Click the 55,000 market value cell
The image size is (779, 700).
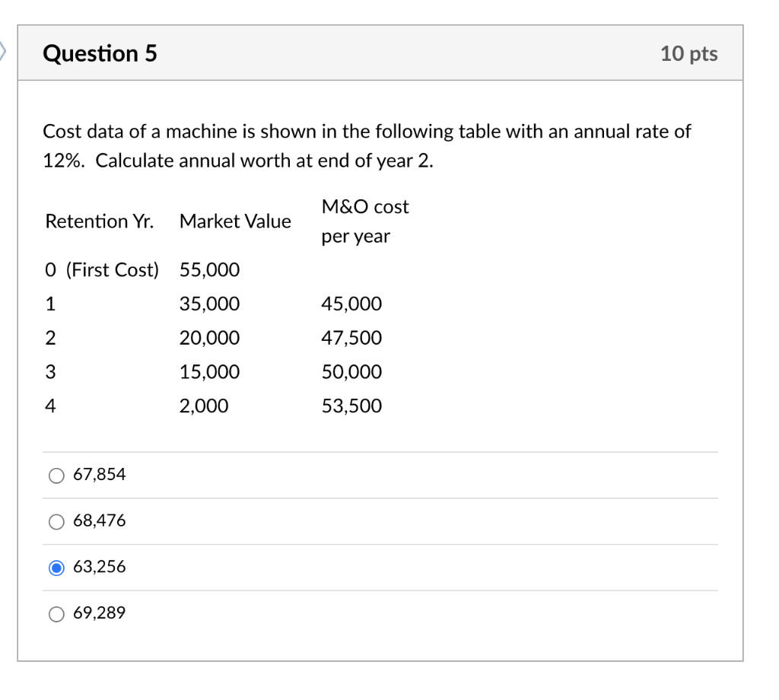[x=209, y=269]
